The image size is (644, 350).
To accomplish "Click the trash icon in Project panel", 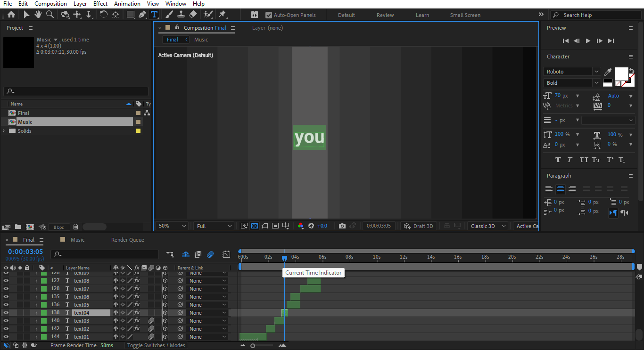I will point(76,227).
